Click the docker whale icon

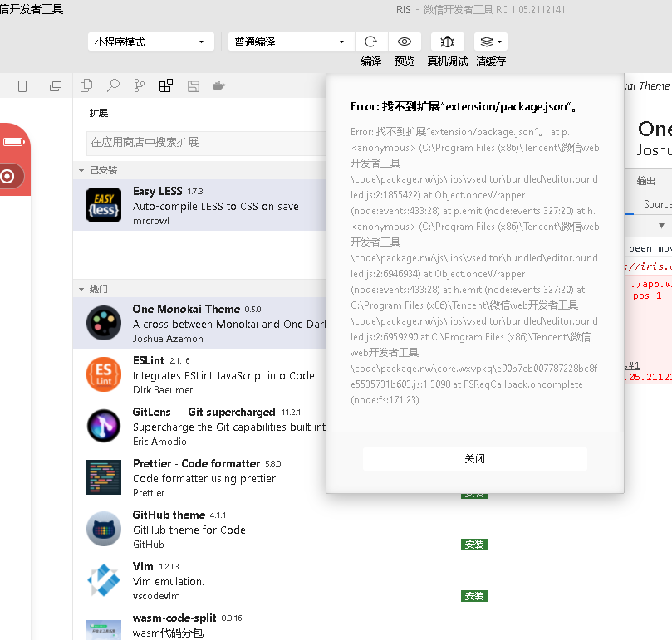tap(219, 86)
